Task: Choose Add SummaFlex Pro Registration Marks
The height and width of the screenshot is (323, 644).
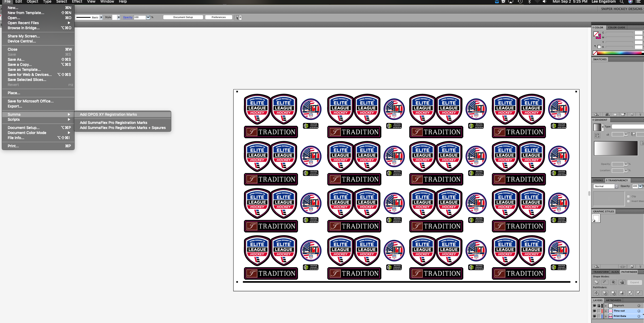Action: [123, 123]
